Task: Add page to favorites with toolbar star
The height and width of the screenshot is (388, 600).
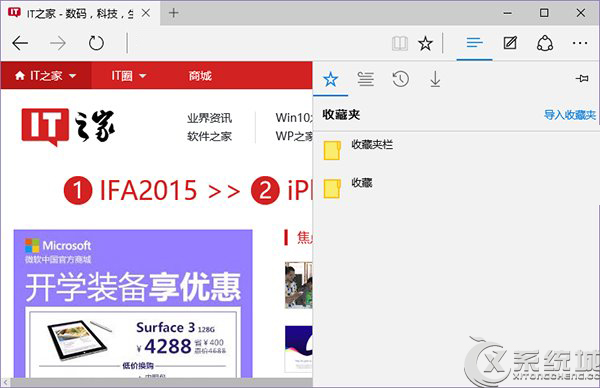Action: [x=425, y=43]
